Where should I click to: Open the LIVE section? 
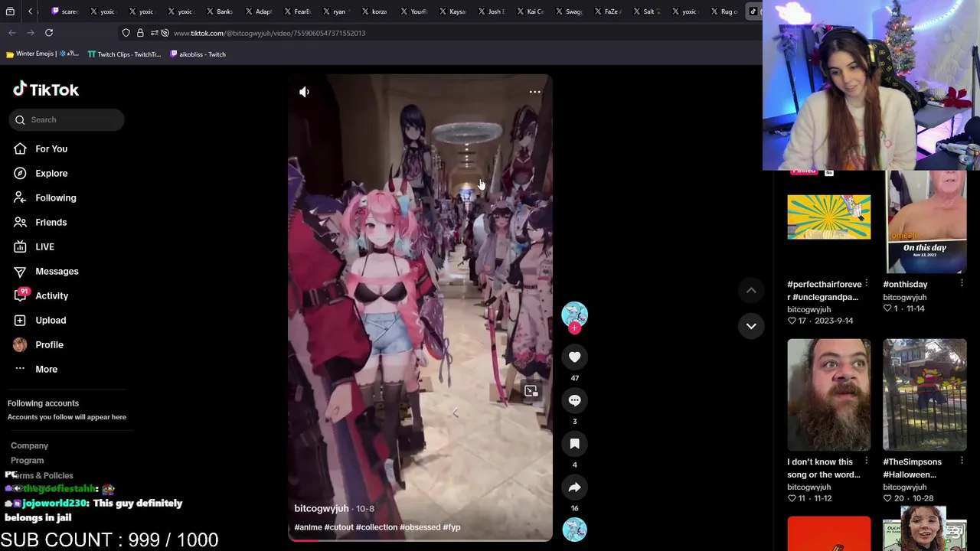[x=44, y=246]
